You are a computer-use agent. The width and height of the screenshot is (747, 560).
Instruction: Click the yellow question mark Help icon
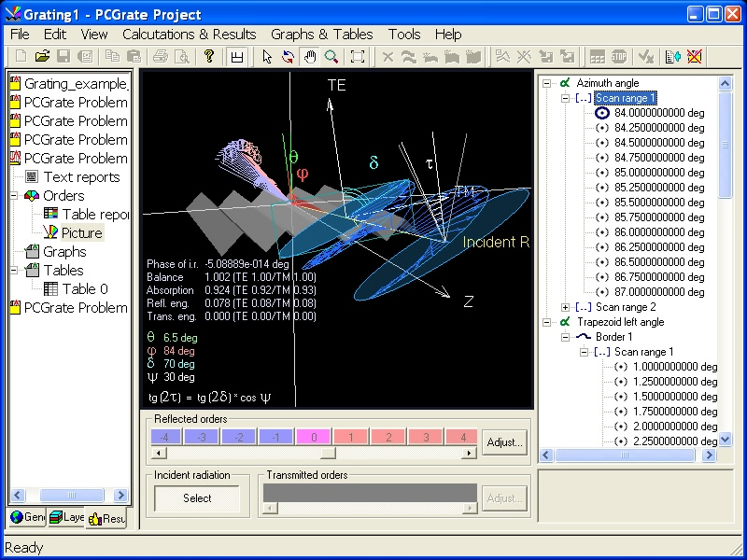[208, 57]
